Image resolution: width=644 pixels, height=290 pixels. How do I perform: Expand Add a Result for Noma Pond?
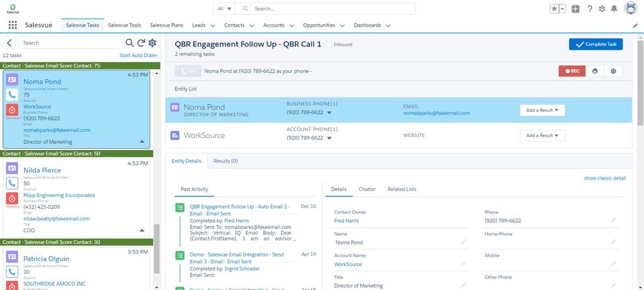coord(542,110)
